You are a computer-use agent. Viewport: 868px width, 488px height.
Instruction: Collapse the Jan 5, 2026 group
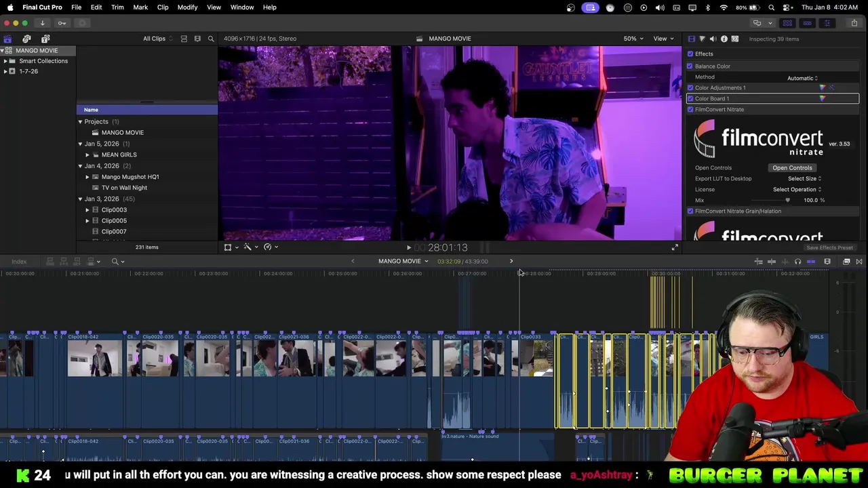[80, 144]
